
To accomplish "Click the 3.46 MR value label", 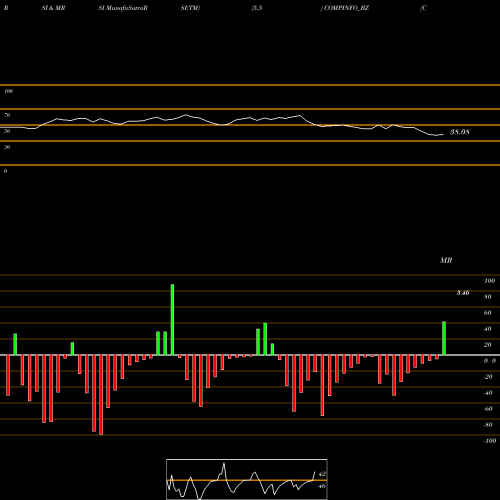I will 463,293.
